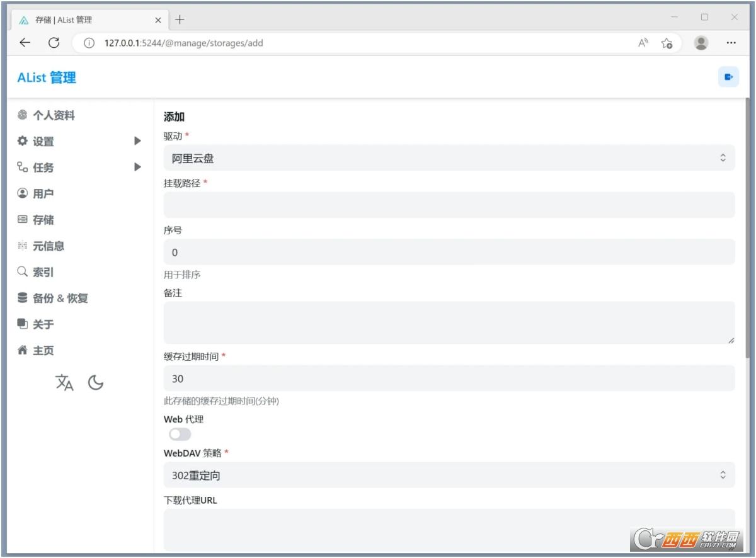Click the 个人资料 profile icon
This screenshot has width=756, height=558.
click(23, 115)
